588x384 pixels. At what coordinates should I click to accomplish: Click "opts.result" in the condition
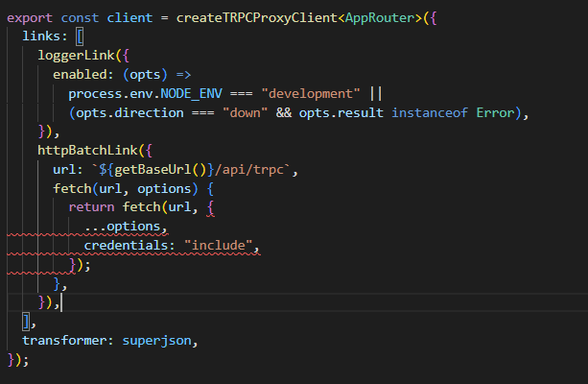(x=341, y=112)
